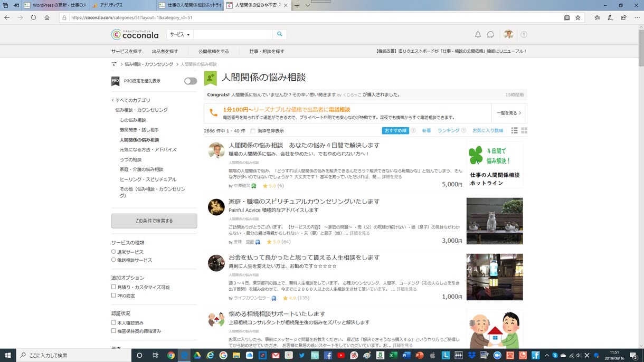
Task: Click the help icon beside ランキング
Action: 463,130
